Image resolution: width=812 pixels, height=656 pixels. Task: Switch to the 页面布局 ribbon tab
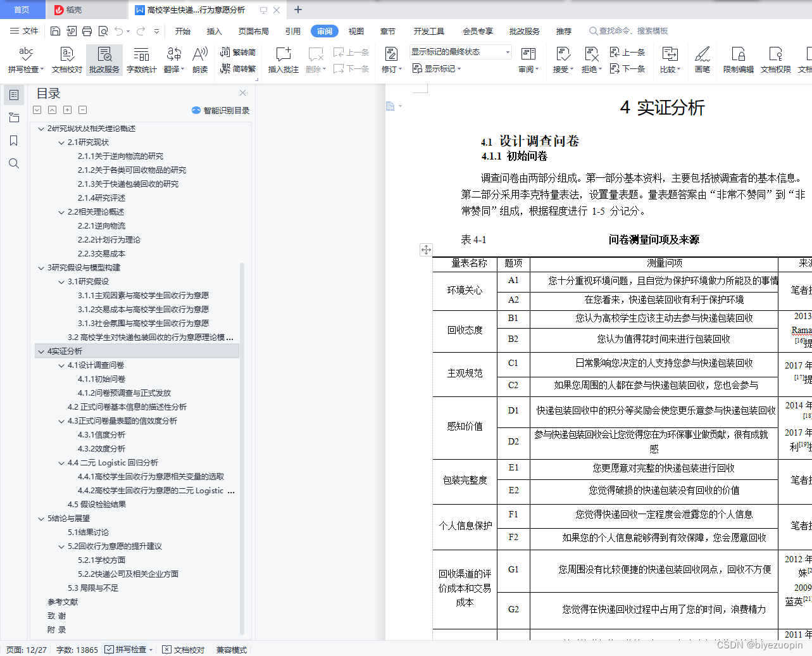pos(254,31)
